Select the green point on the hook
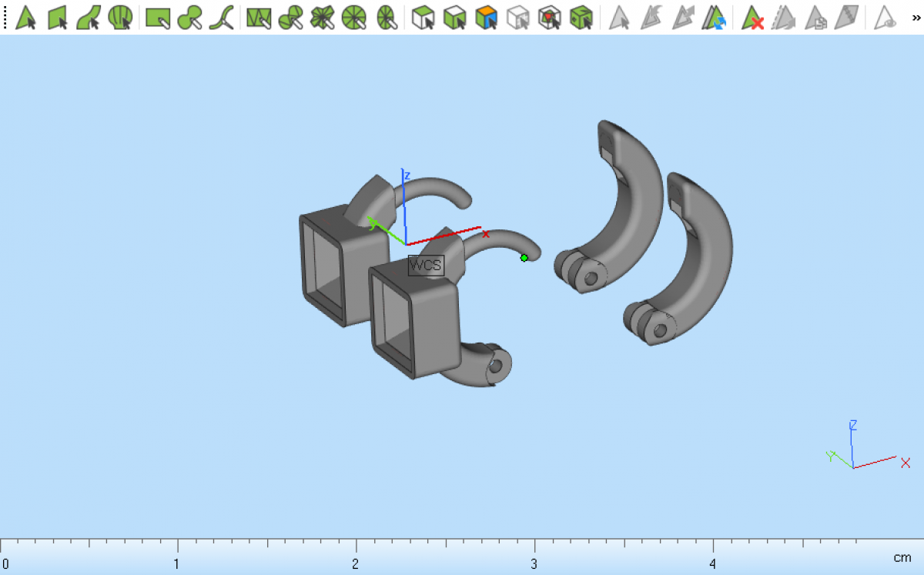This screenshot has width=924, height=575. (524, 258)
